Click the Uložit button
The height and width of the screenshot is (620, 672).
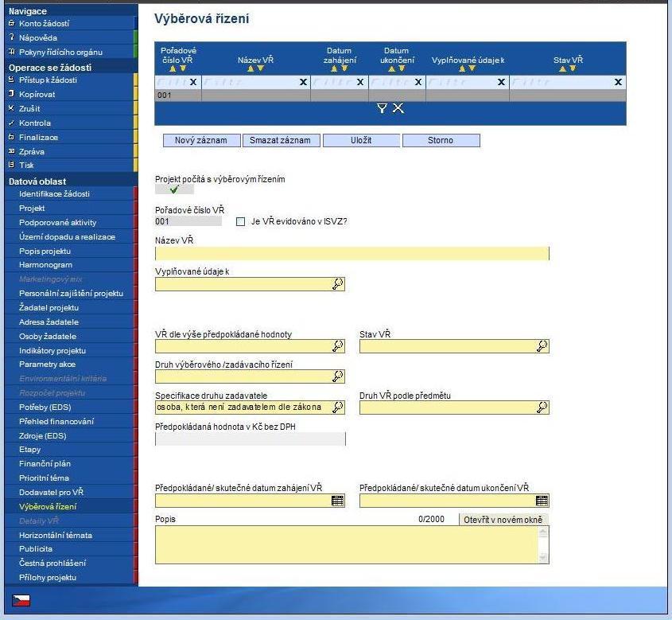[x=361, y=140]
